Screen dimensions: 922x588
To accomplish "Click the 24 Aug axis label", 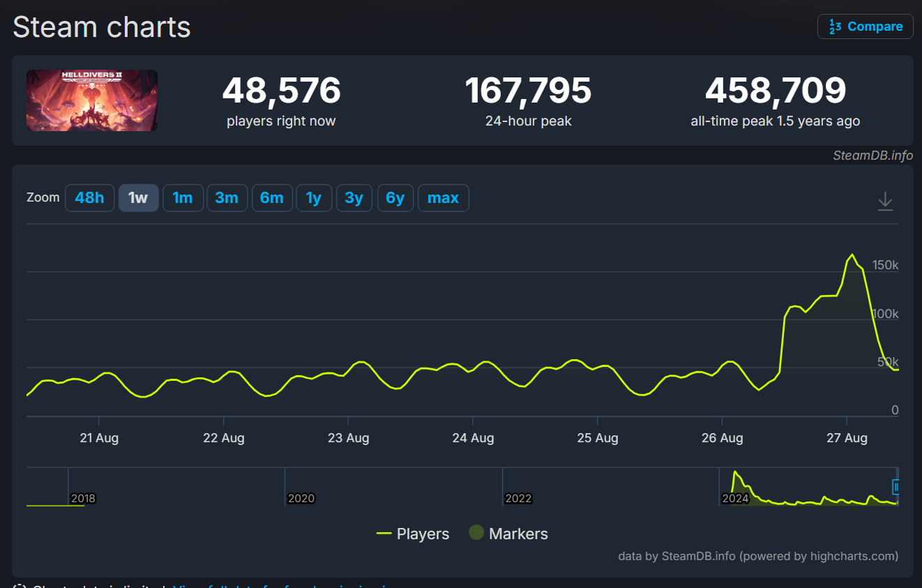I will [473, 438].
